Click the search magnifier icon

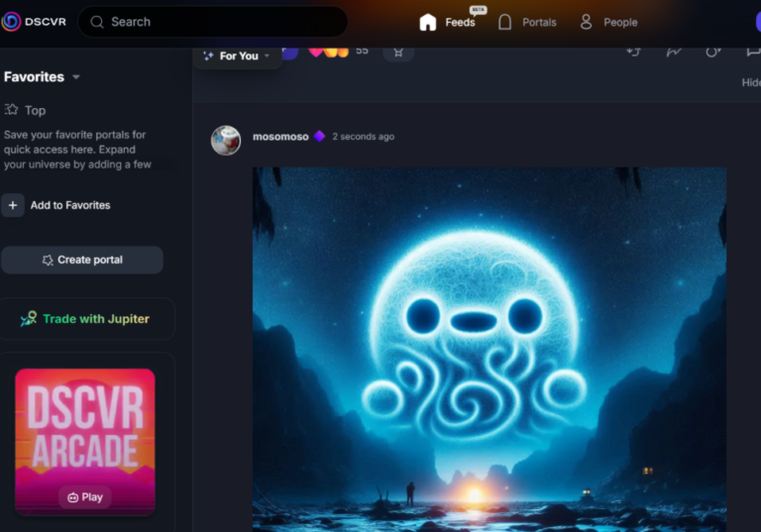[x=97, y=22]
